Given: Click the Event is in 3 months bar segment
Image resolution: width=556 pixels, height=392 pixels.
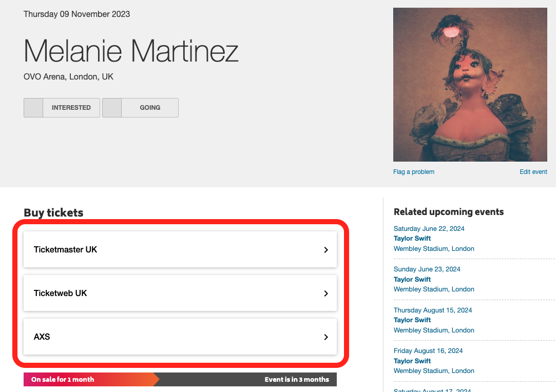Looking at the screenshot, I should pyautogui.click(x=297, y=380).
